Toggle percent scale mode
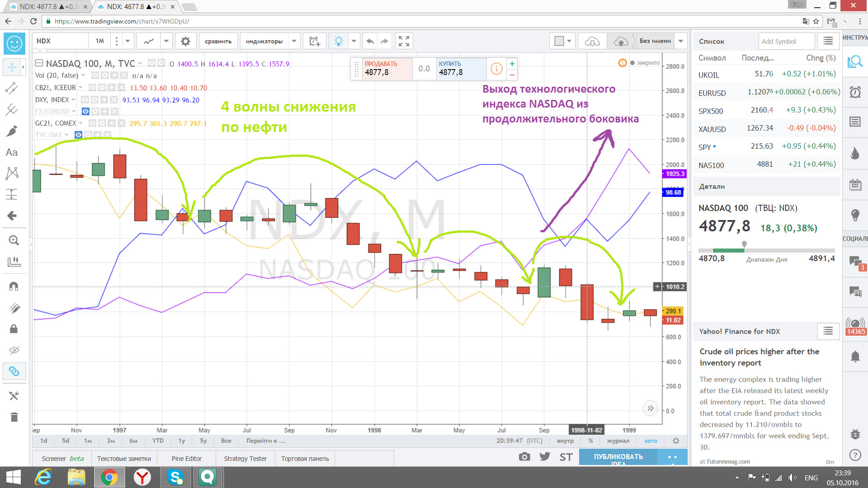868x488 pixels. point(590,441)
